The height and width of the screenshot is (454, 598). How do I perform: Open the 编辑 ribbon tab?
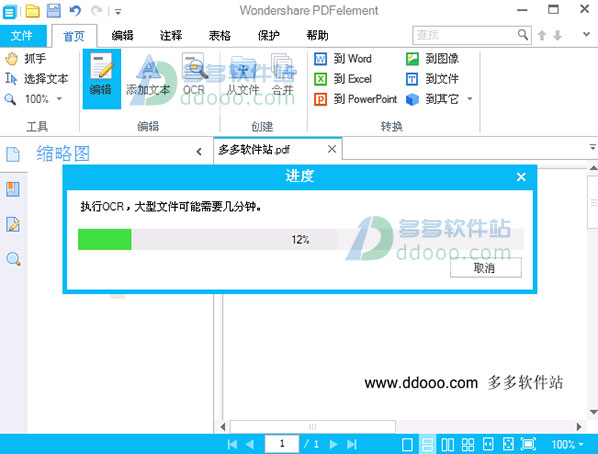click(122, 35)
